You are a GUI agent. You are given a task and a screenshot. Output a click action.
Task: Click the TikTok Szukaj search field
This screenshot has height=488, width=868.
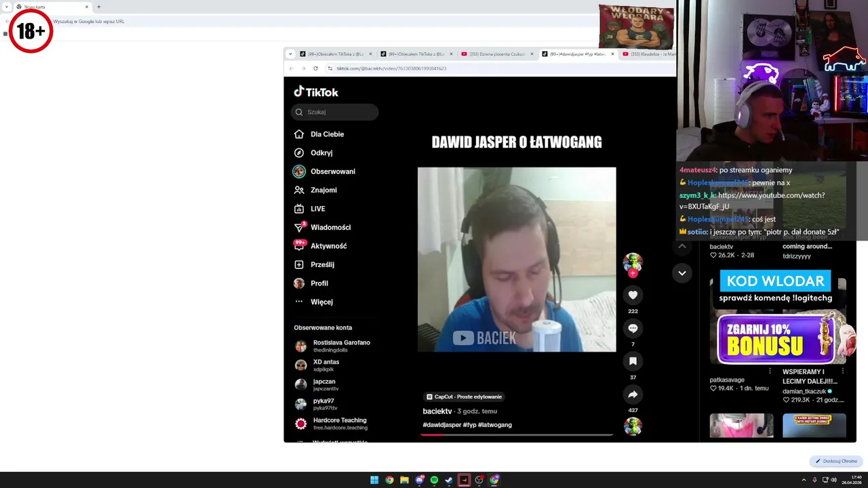coord(335,112)
